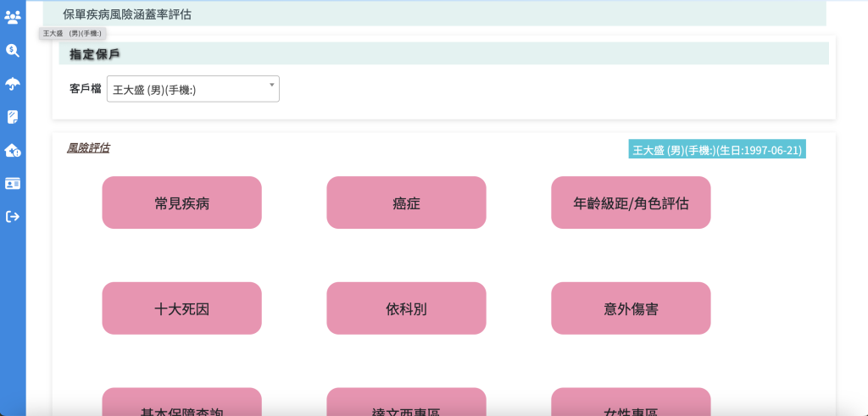Click the blue 王大盛 birthday info badge
The height and width of the screenshot is (416, 868).
(x=716, y=150)
